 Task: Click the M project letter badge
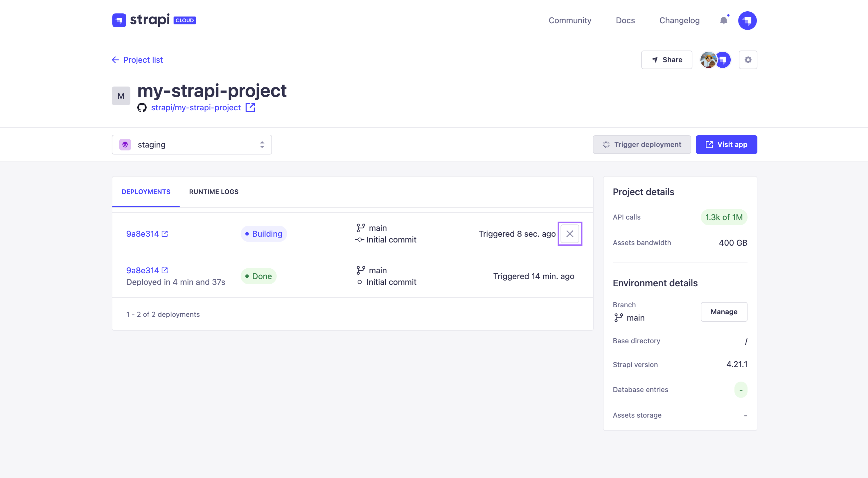[121, 96]
